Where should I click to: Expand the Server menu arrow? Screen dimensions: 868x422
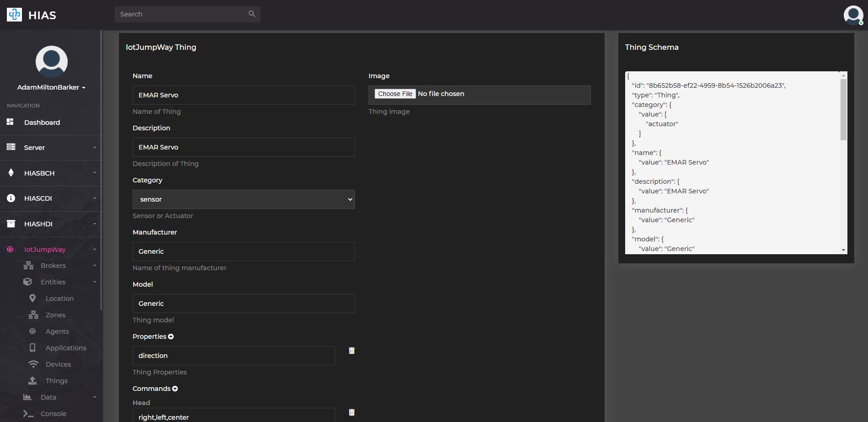pos(95,147)
